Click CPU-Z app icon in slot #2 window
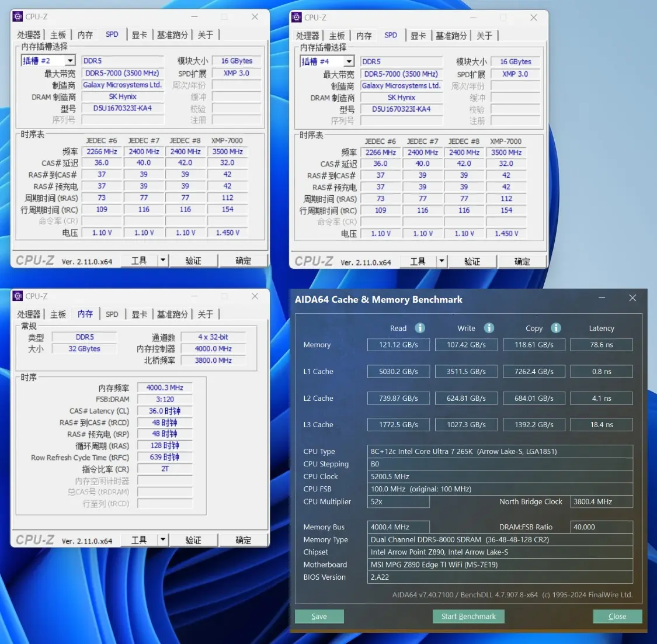 pyautogui.click(x=18, y=16)
